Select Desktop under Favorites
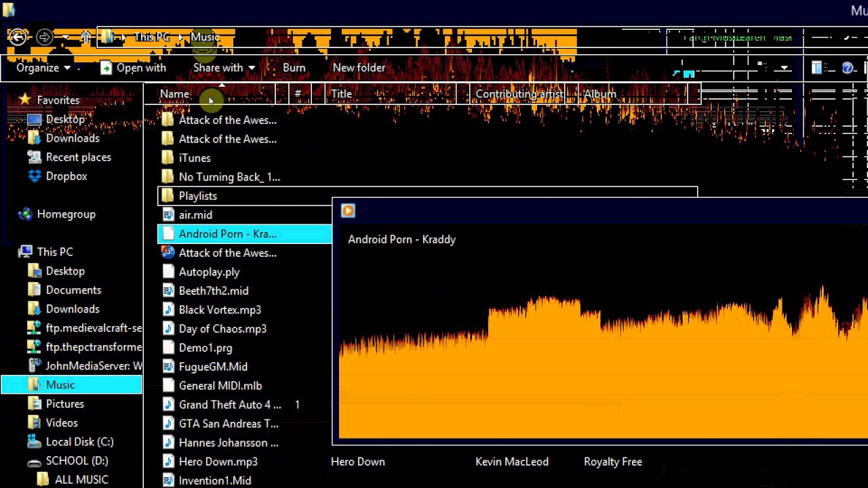 tap(65, 119)
